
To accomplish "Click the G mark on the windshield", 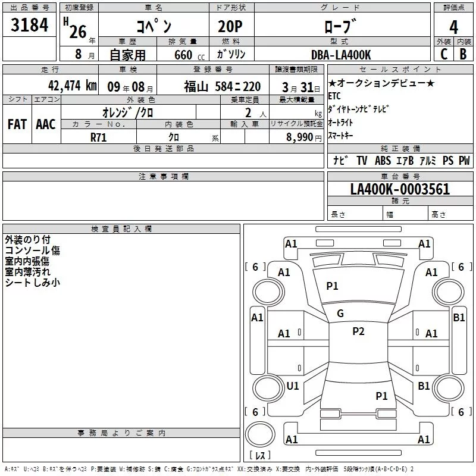I will (340, 314).
